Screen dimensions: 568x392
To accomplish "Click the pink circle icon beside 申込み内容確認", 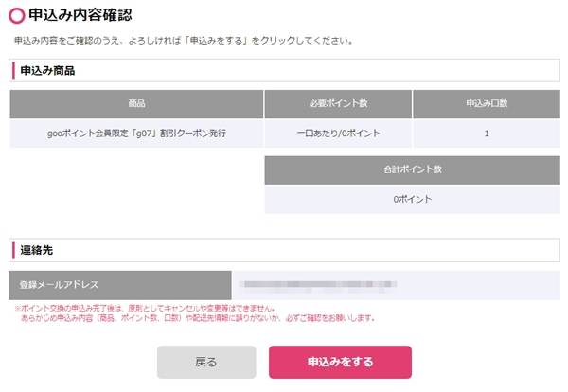I will coord(17,15).
